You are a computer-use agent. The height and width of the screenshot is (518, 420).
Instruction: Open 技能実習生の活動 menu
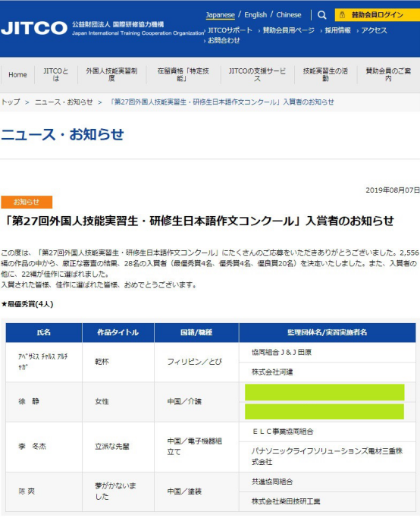pyautogui.click(x=325, y=74)
